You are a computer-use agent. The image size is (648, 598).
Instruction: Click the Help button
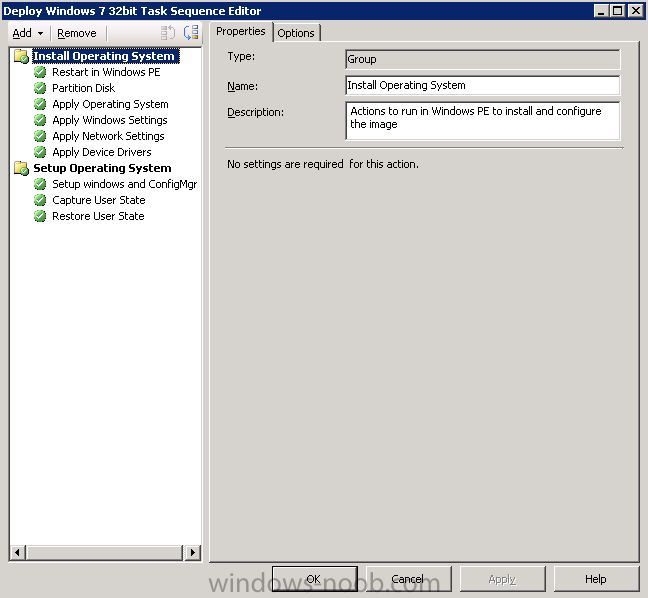coord(596,579)
